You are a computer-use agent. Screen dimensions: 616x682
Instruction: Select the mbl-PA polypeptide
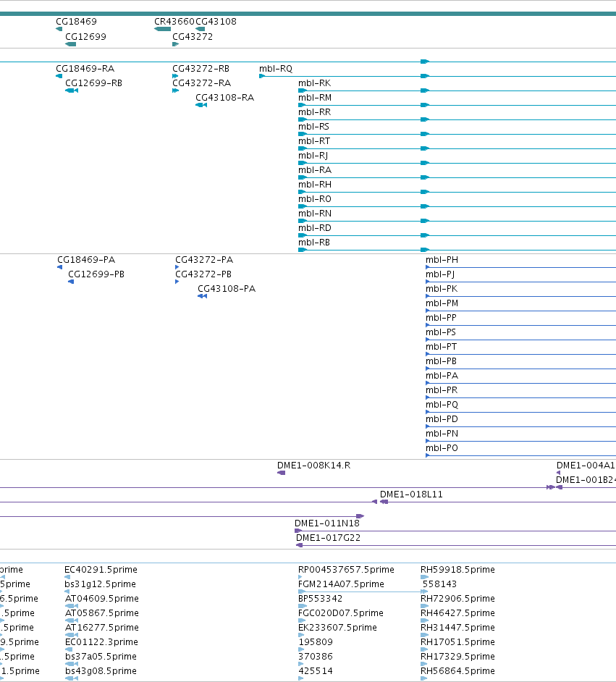coord(442,375)
